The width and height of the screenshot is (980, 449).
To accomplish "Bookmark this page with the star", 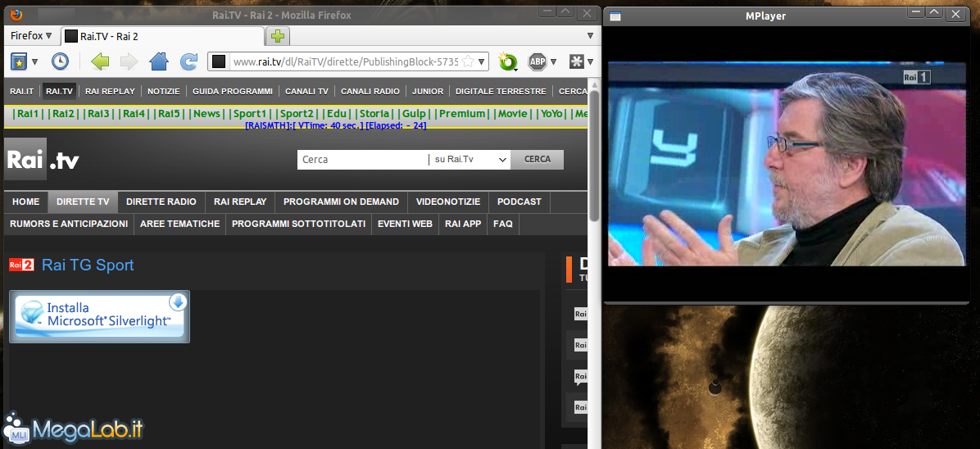I will tap(468, 61).
